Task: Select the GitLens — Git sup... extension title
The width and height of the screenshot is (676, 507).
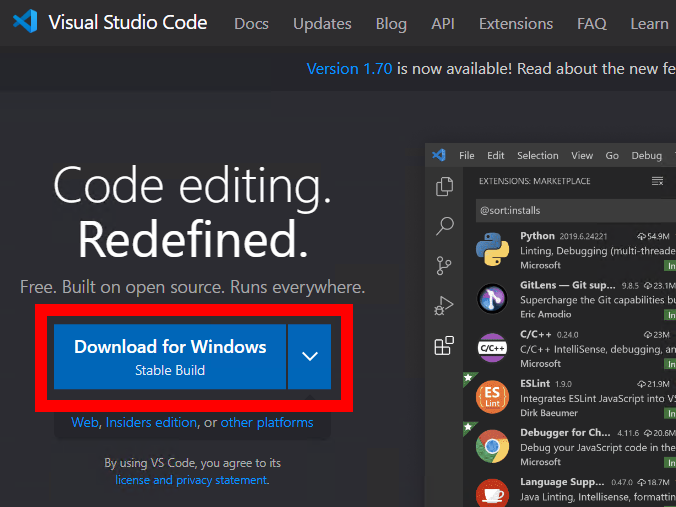Action: tap(568, 285)
